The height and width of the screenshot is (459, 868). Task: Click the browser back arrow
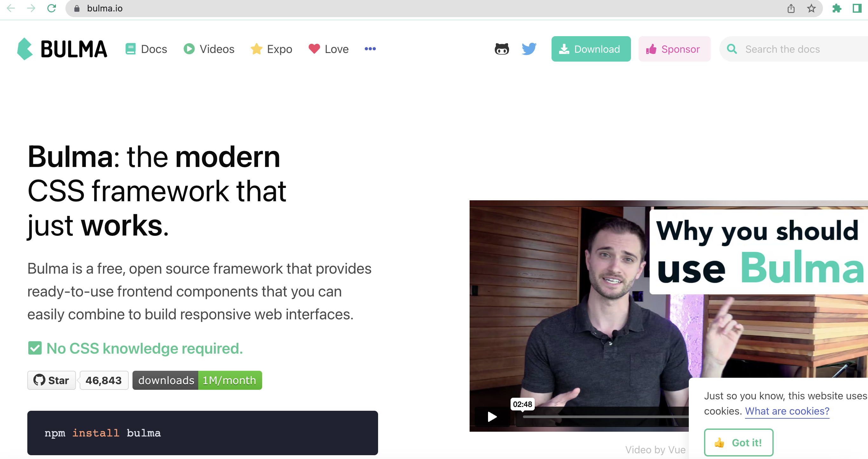pyautogui.click(x=11, y=9)
